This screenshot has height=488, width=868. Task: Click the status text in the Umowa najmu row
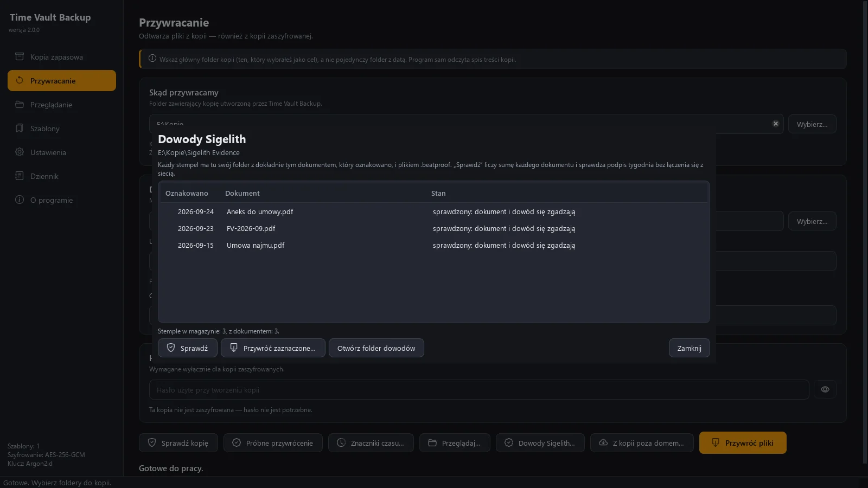pos(504,246)
